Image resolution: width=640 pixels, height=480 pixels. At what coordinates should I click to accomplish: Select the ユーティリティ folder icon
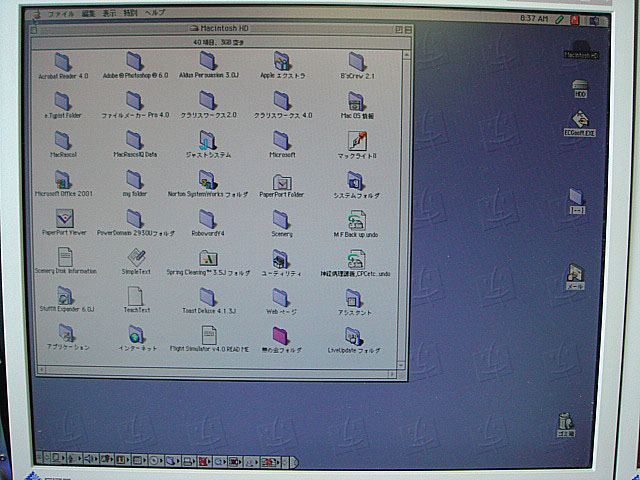[x=281, y=259]
